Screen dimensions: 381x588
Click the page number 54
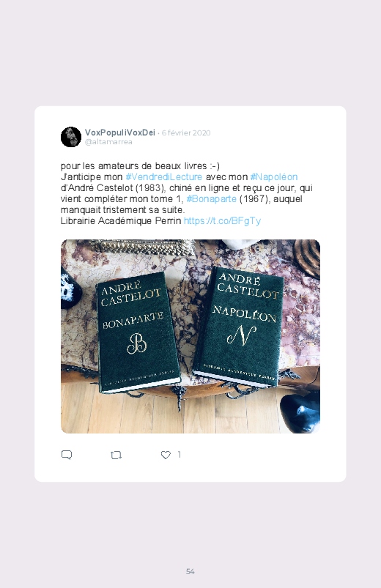(190, 571)
